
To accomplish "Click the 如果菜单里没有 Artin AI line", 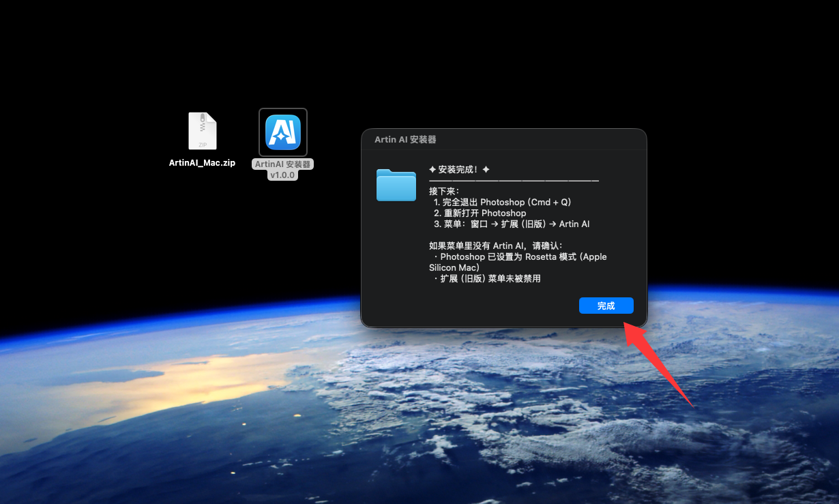I will [496, 246].
